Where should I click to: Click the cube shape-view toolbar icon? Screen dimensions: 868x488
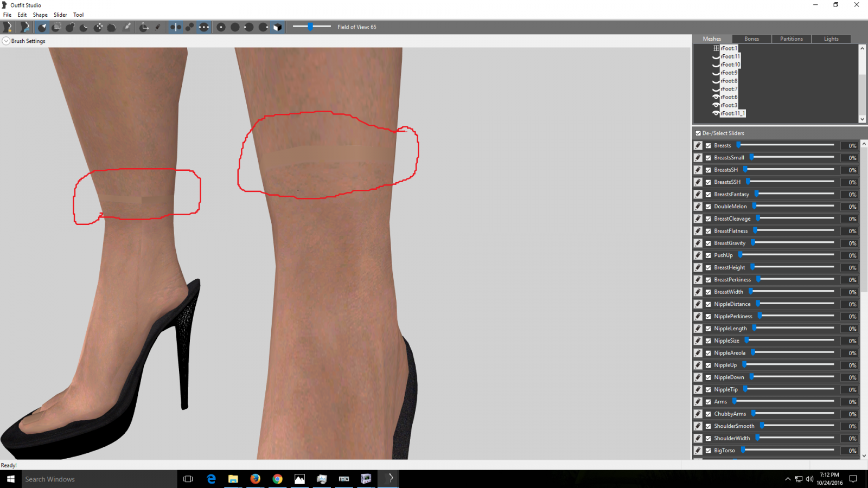(277, 27)
